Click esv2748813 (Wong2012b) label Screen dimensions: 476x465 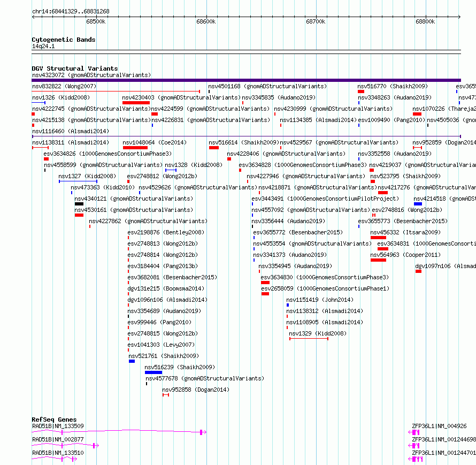click(x=163, y=243)
